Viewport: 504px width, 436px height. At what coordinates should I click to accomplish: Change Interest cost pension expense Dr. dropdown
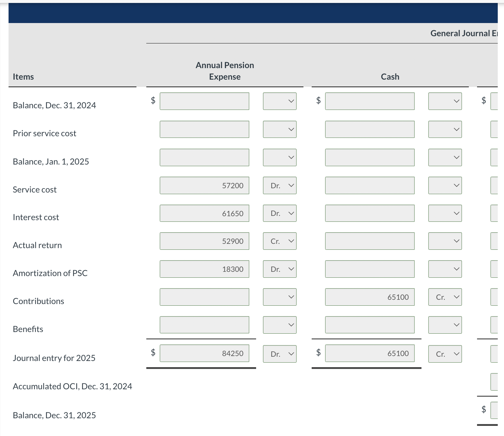tap(280, 213)
